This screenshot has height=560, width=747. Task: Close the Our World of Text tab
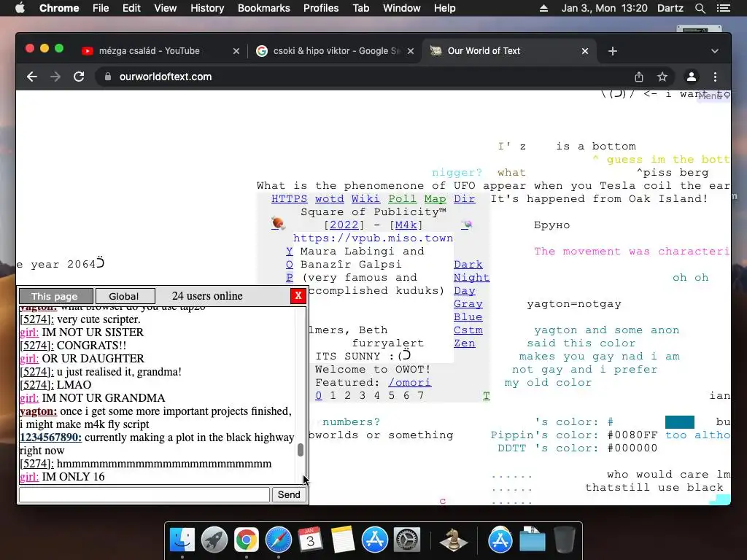(x=585, y=51)
